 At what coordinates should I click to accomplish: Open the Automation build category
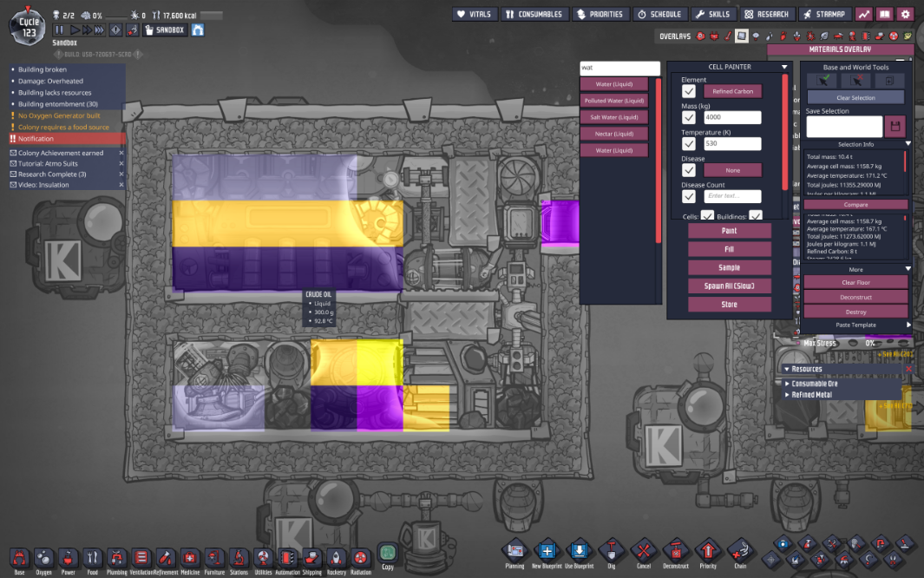coord(287,559)
